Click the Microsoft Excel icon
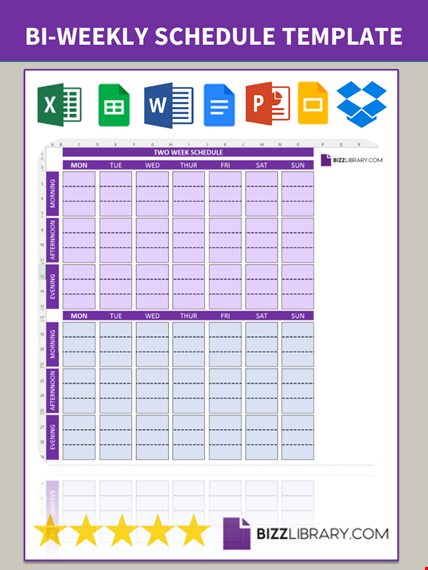This screenshot has height=570, width=428. [60, 105]
